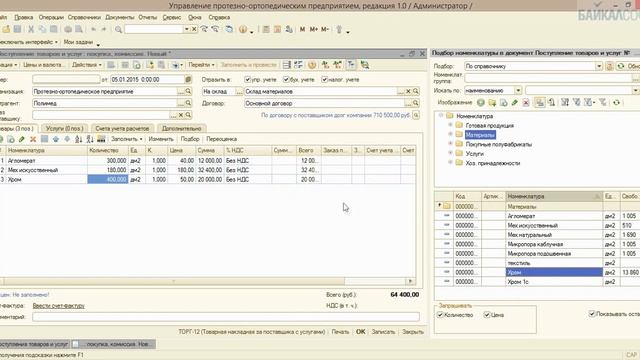Click the M+ memory add button
Viewport: 640px width, 360px height.
[x=313, y=29]
